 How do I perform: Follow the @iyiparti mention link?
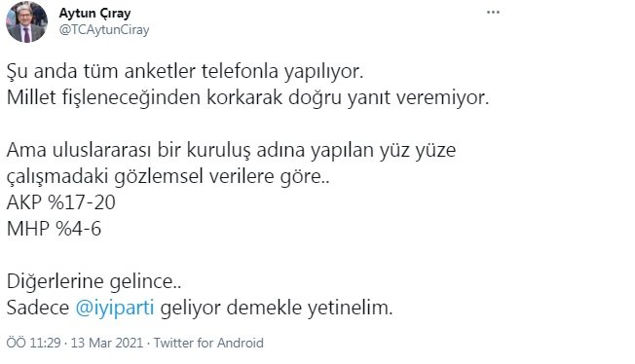tap(115, 308)
